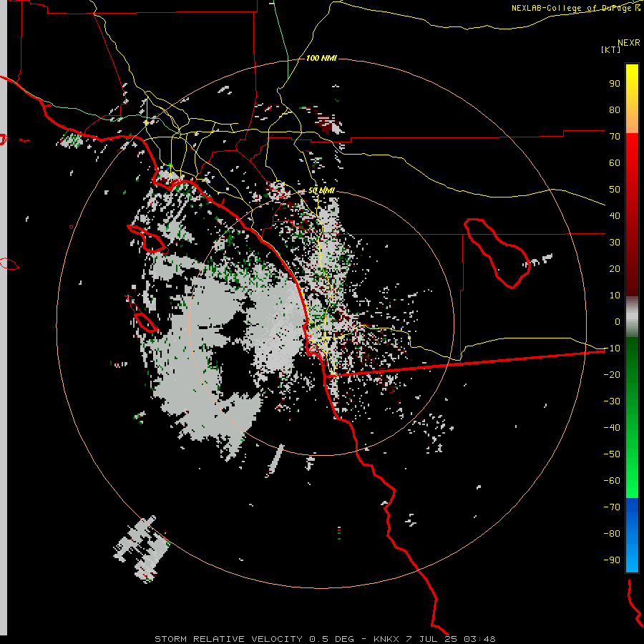
Task: Click the 80 value on the velocity scale
Action: (x=615, y=110)
